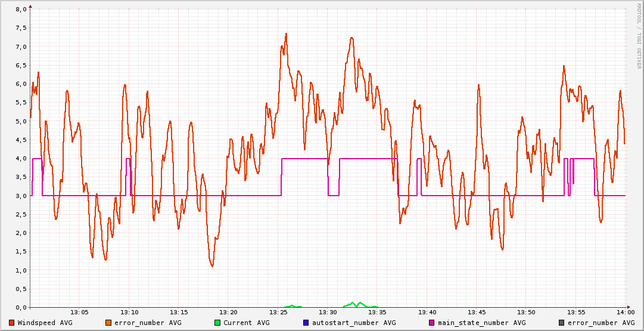Click the 13:30 time axis label
644x331 pixels.
click(x=328, y=313)
